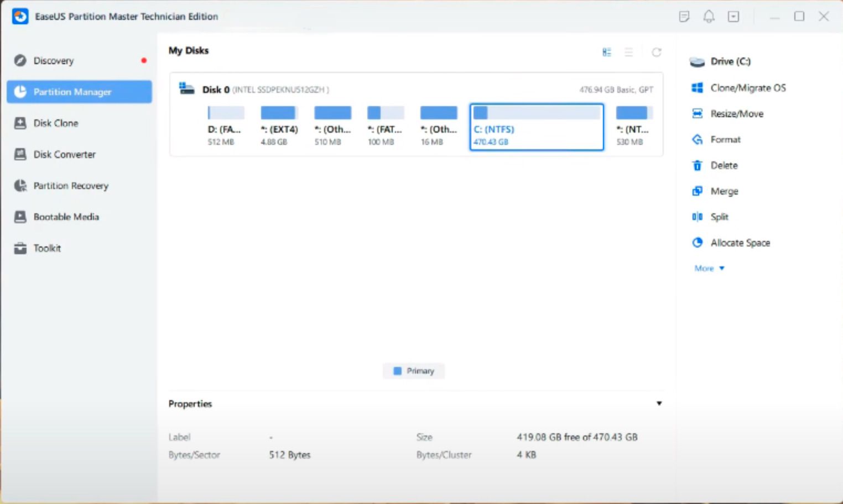Click the '476.94 GB Basic, GPT' text
Image resolution: width=843 pixels, height=504 pixels.
coord(616,90)
